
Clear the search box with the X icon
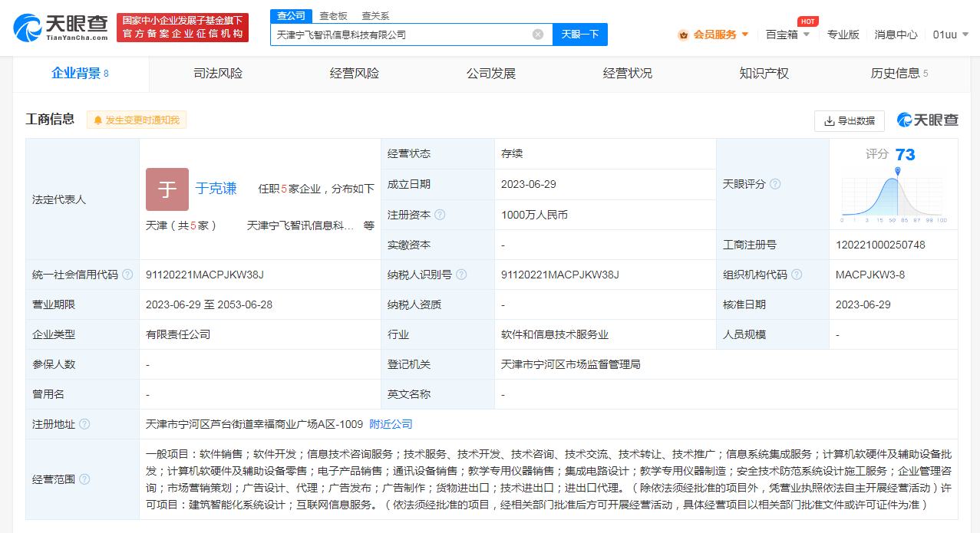(538, 35)
